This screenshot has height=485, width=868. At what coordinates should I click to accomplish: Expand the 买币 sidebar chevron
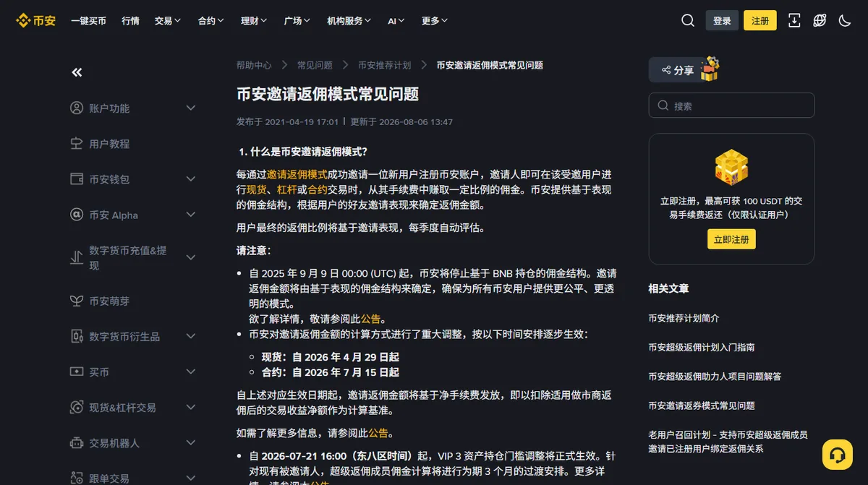point(191,372)
